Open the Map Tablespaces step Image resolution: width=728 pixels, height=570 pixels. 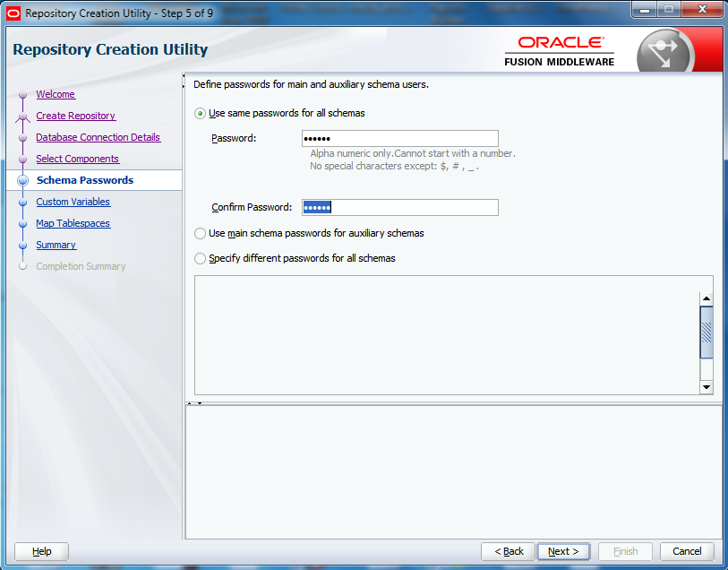point(73,223)
